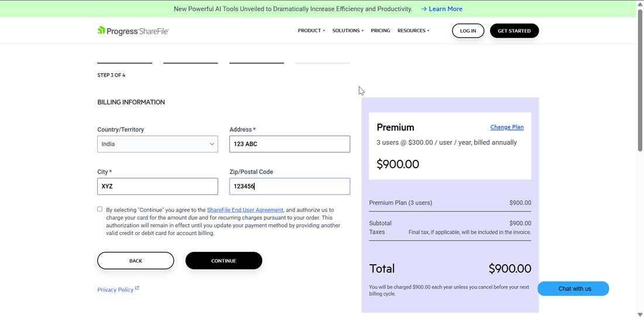644x318 pixels.
Task: Open the Resources navigation menu
Action: [x=413, y=31]
